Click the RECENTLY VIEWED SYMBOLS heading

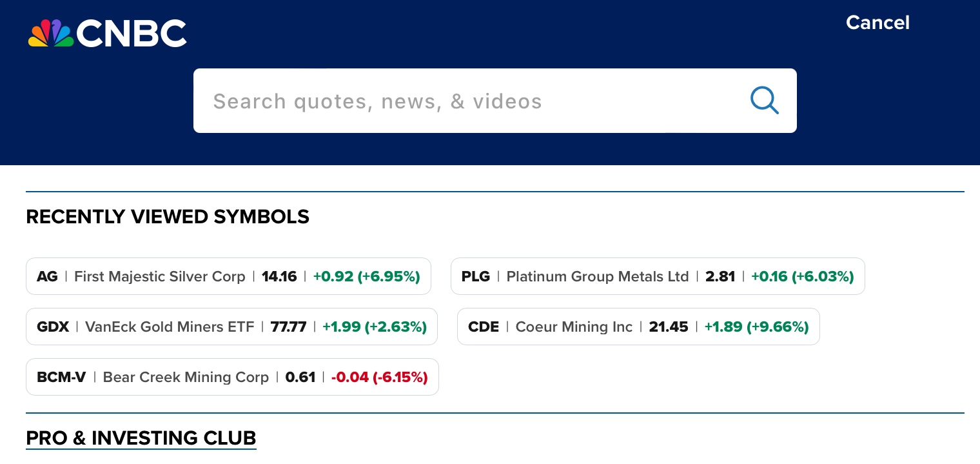pyautogui.click(x=168, y=217)
